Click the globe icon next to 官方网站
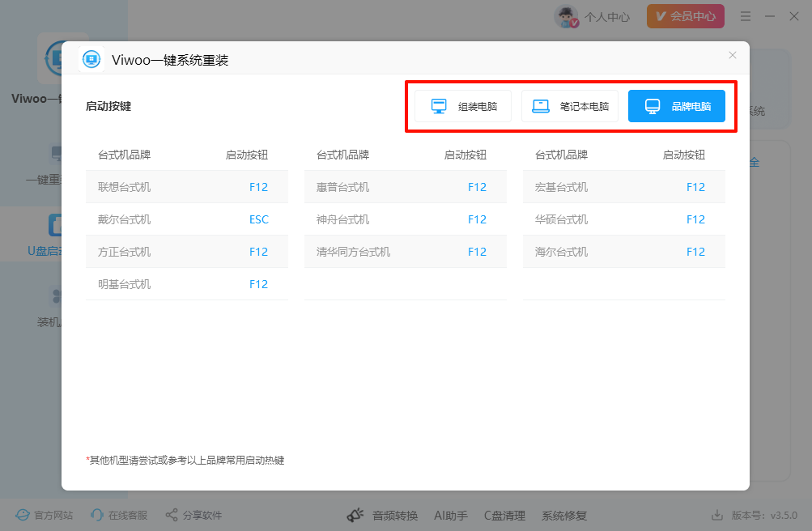The width and height of the screenshot is (812, 531). pyautogui.click(x=23, y=515)
